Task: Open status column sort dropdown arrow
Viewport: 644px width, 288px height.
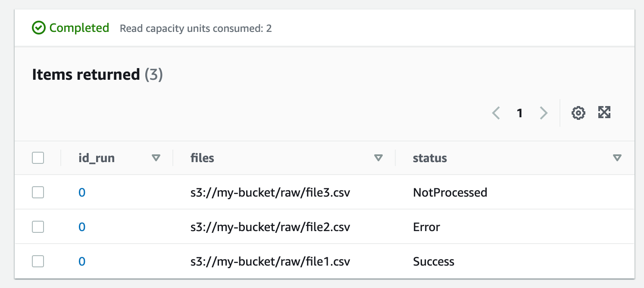Action: [x=617, y=158]
